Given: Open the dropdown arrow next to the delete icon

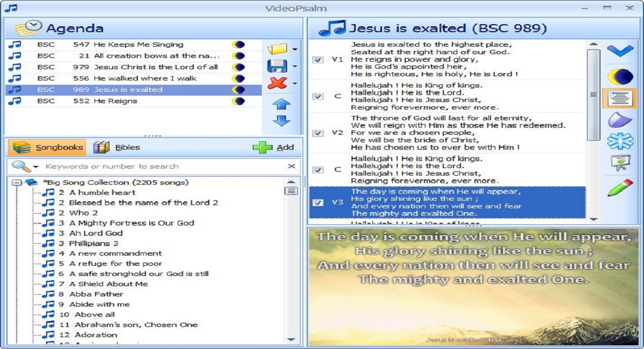Looking at the screenshot, I should pos(295,83).
